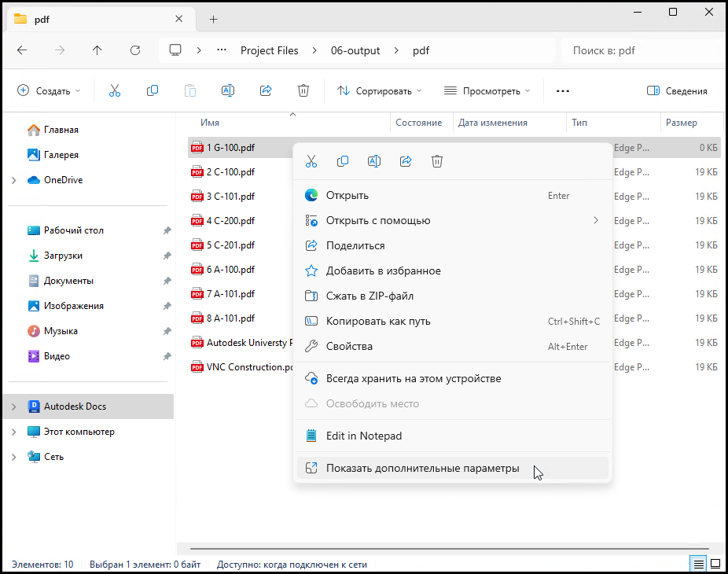Expand Этот компьютер tree node

[14, 432]
